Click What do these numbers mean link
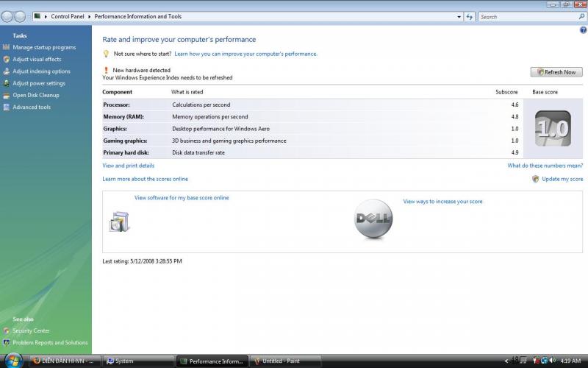Image resolution: width=588 pixels, height=368 pixels. coord(545,166)
